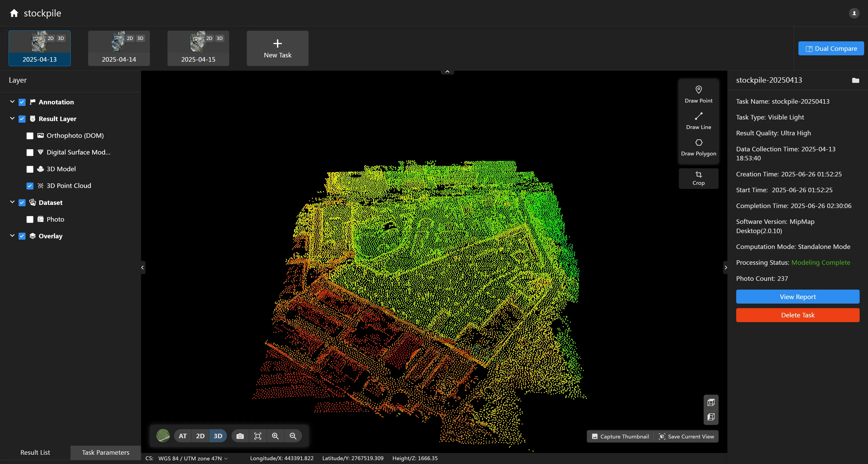Viewport: 868px width, 464px height.
Task: Click the Dual Compare button
Action: click(831, 49)
